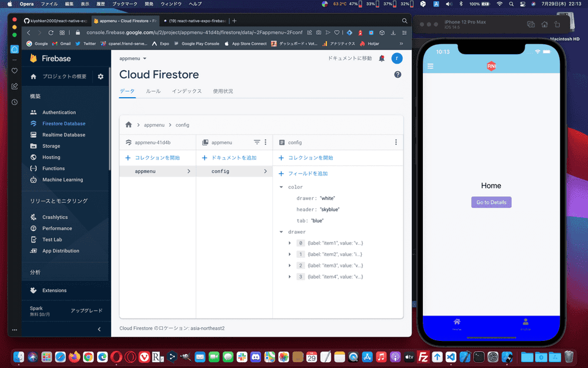Open the help question mark icon
The image size is (588, 368).
(397, 75)
